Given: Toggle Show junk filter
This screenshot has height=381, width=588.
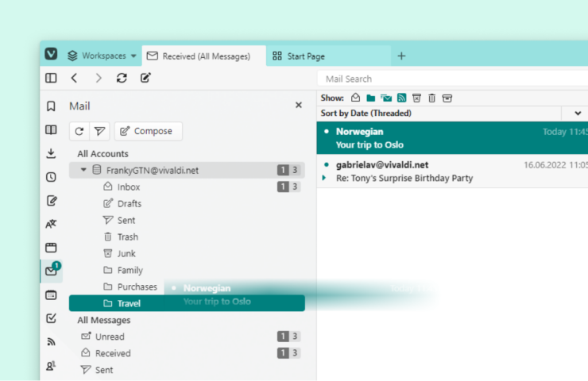Looking at the screenshot, I should [416, 98].
